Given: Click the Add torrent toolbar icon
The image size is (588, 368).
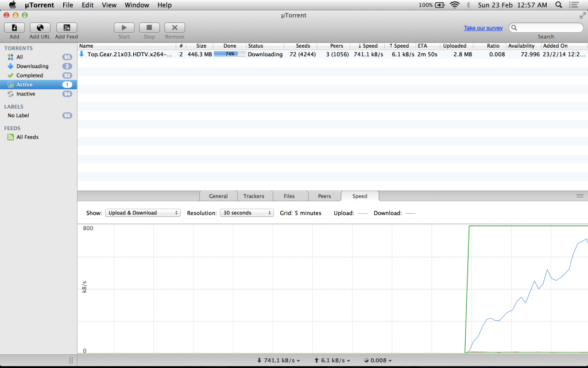Looking at the screenshot, I should 14,28.
